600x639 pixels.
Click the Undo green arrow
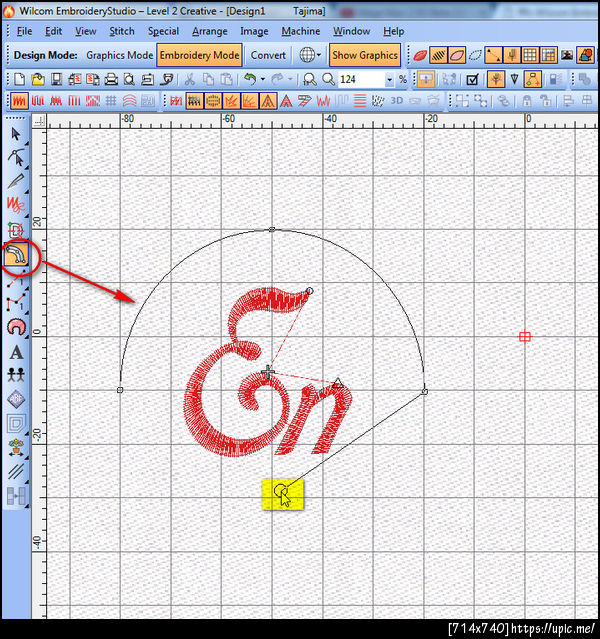[x=250, y=79]
